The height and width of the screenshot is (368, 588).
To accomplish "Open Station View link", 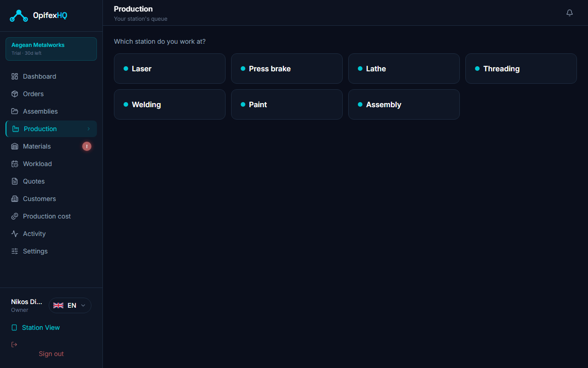I will coord(41,328).
